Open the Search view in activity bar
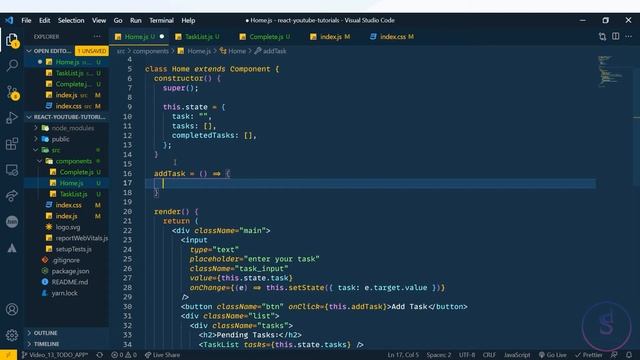 tap(12, 65)
